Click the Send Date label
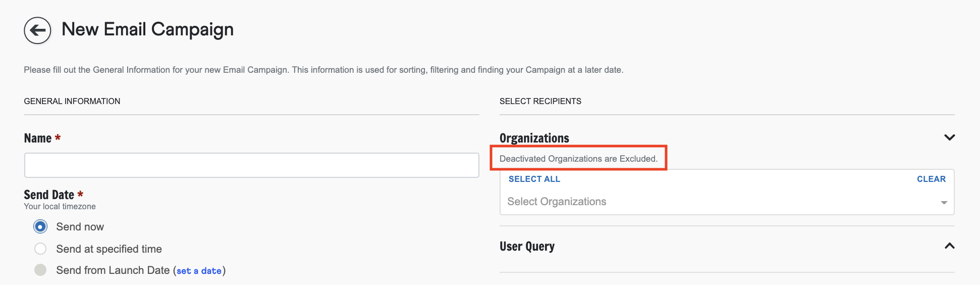The width and height of the screenshot is (980, 285). (49, 195)
